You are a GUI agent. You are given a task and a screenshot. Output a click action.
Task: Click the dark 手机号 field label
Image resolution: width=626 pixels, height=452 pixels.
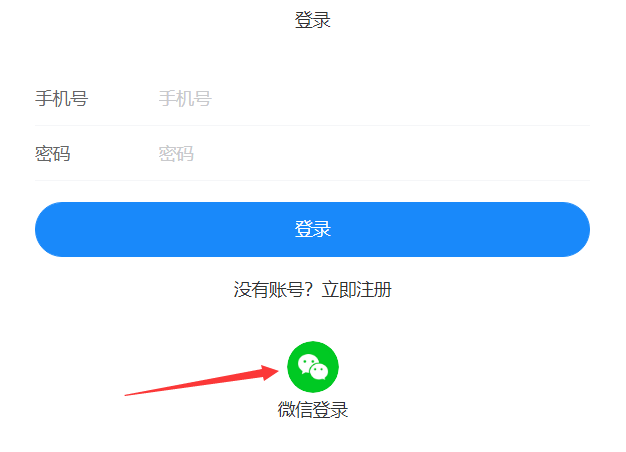click(x=61, y=99)
